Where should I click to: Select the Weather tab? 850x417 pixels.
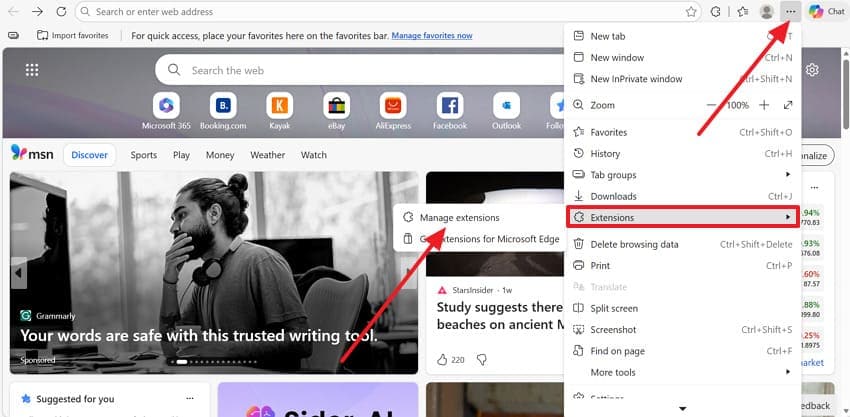[267, 155]
